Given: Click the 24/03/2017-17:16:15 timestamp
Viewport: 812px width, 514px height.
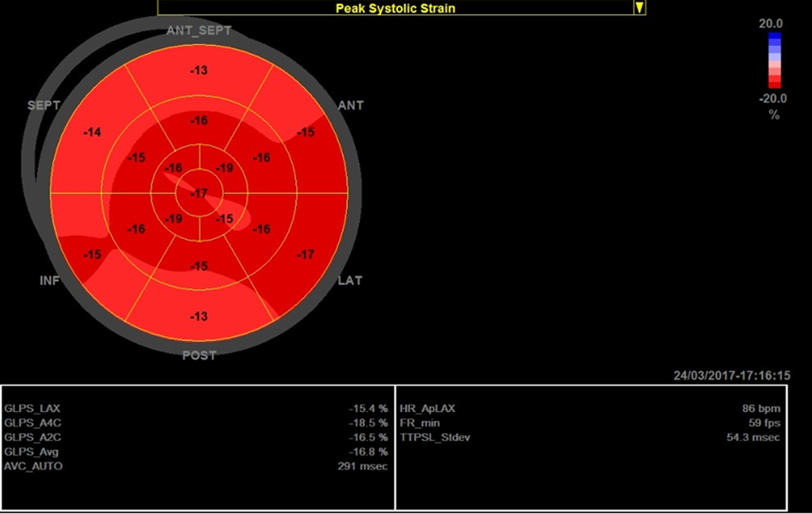Looking at the screenshot, I should [732, 376].
